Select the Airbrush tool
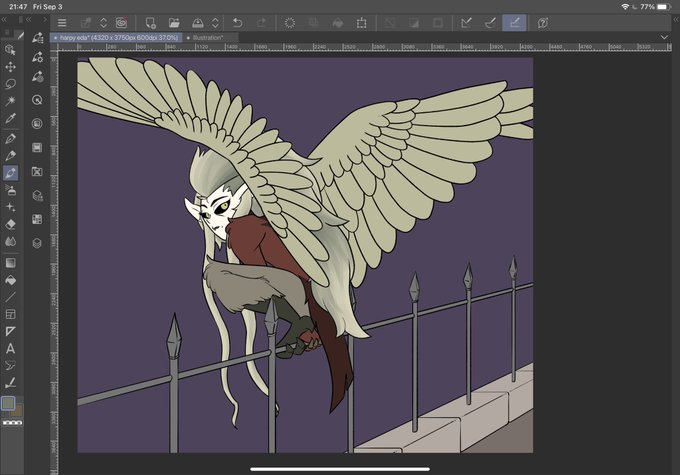The height and width of the screenshot is (475, 680). tap(10, 190)
